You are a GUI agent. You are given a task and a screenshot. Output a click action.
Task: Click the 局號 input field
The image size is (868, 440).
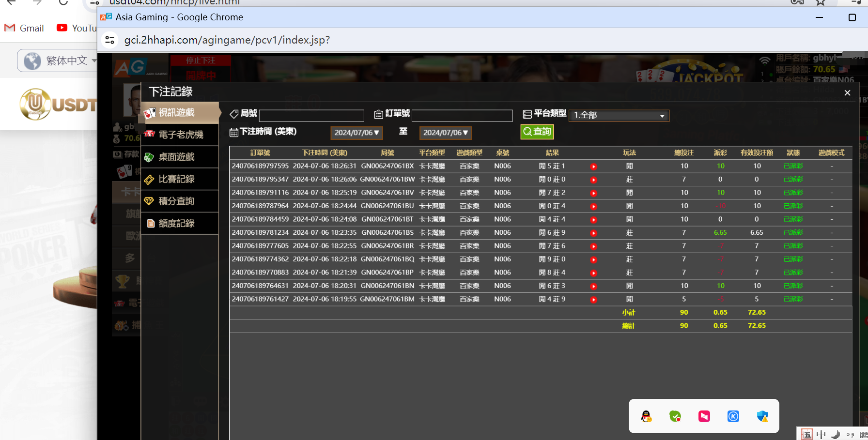(x=311, y=116)
